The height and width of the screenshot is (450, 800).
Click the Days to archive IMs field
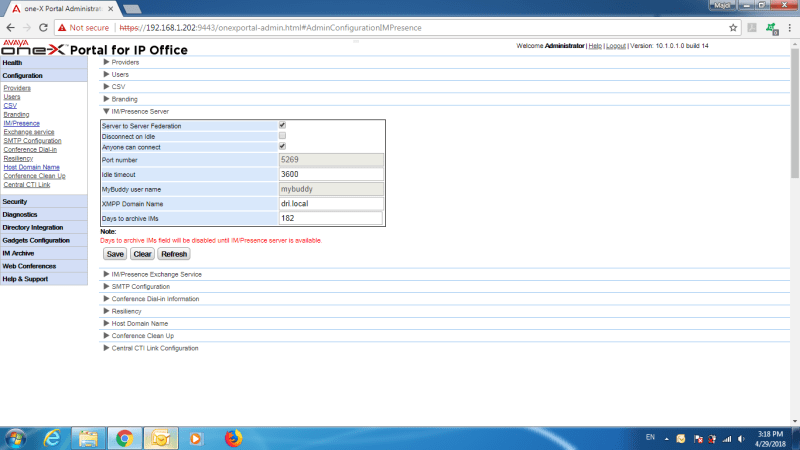tap(331, 218)
